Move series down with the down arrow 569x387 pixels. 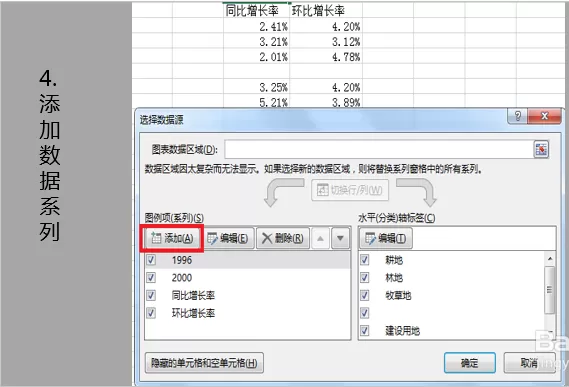(x=340, y=239)
